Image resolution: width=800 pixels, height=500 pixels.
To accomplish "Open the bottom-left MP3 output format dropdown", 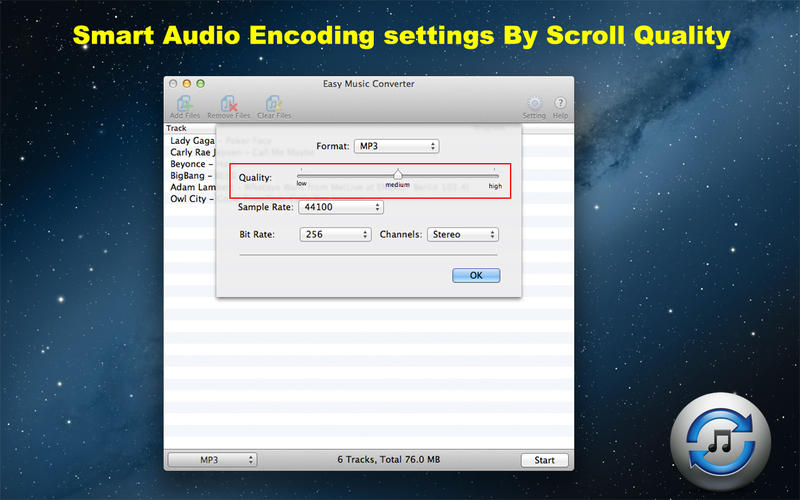I will [212, 460].
